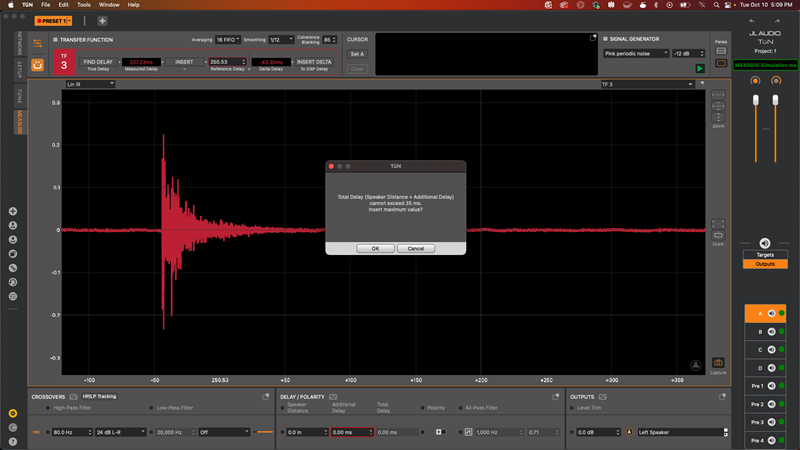Select the TF 3 trace badge
This screenshot has width=800, height=450.
point(64,62)
